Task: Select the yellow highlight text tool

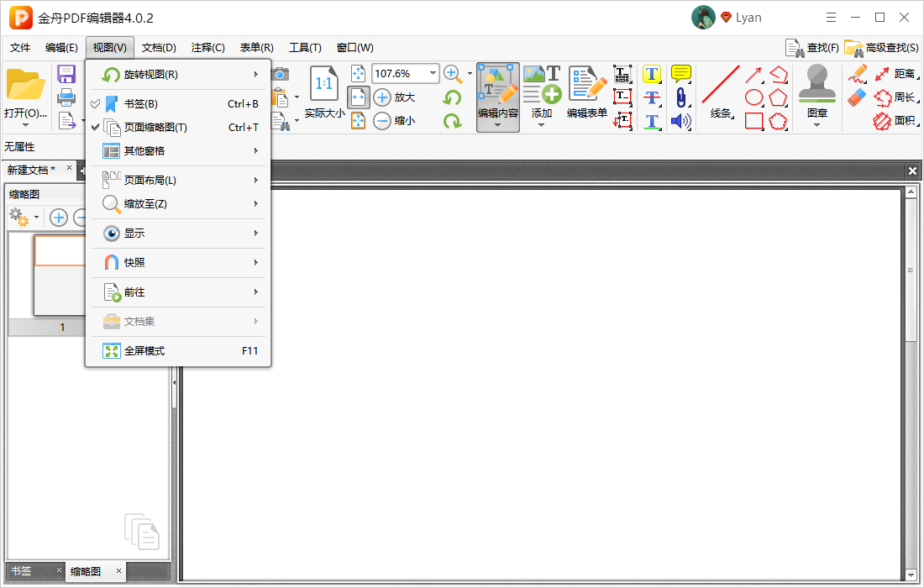Action: (652, 74)
